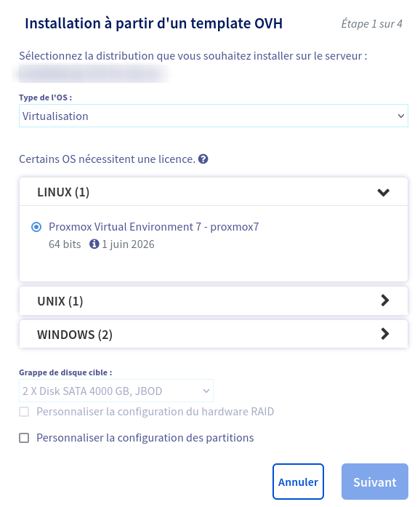
Task: Collapse the LINUX (1) header
Action: pyautogui.click(x=214, y=192)
